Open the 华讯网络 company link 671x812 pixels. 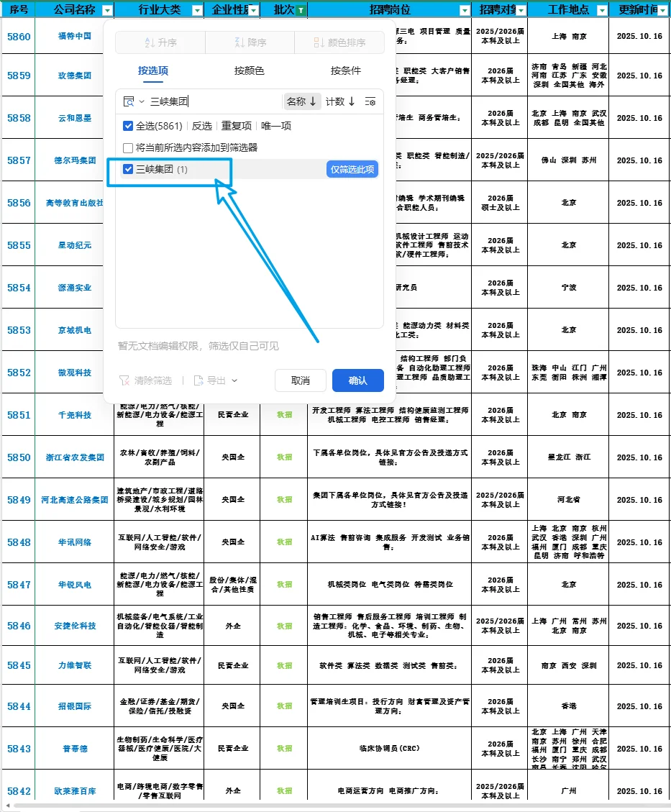pyautogui.click(x=75, y=543)
